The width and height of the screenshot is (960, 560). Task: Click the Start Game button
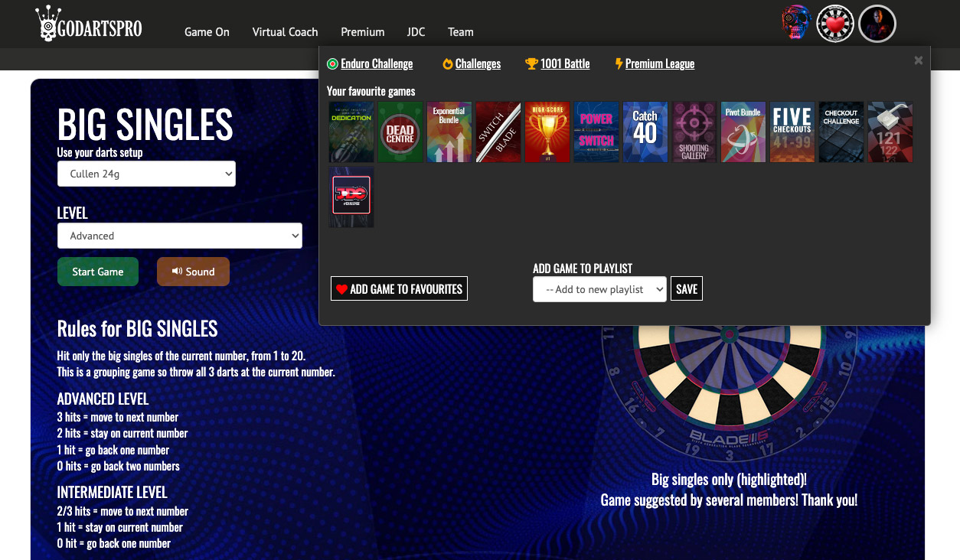pyautogui.click(x=98, y=272)
